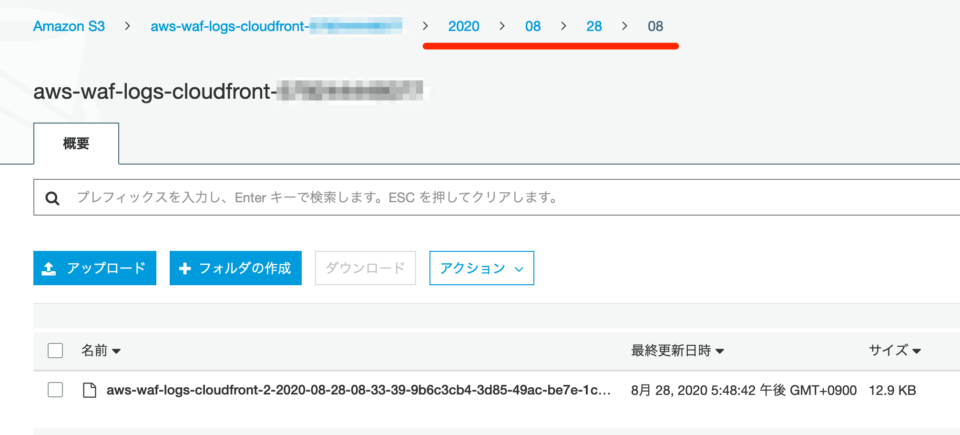Click the greyed-out ダウンロード button
This screenshot has height=435, width=960.
[x=366, y=268]
